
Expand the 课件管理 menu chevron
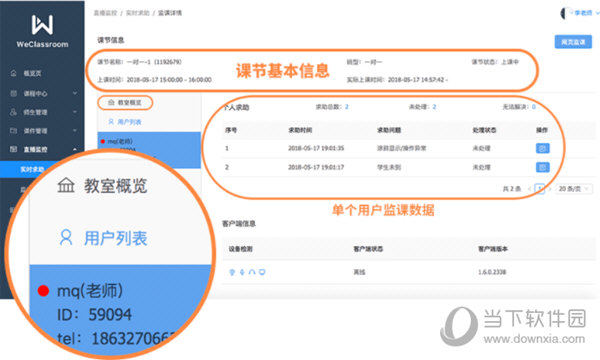(75, 130)
